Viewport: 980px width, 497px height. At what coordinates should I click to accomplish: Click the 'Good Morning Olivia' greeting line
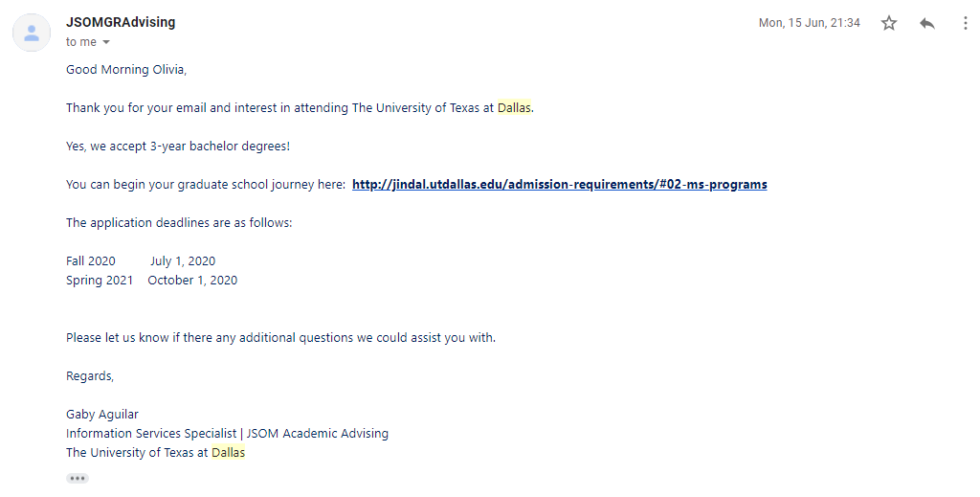tap(126, 69)
